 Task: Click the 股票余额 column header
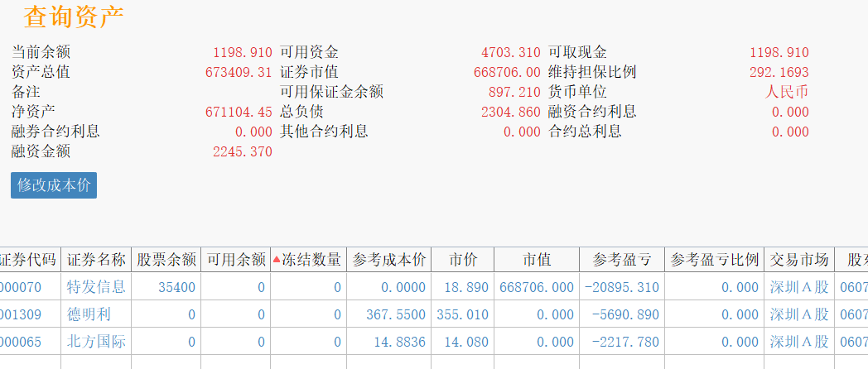[x=166, y=260]
